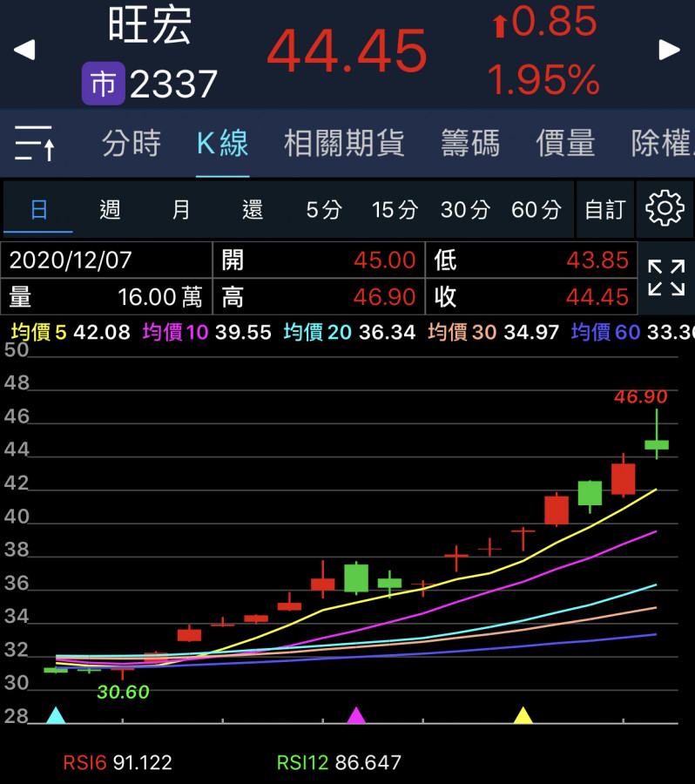Select 60分 chart period

click(x=536, y=210)
